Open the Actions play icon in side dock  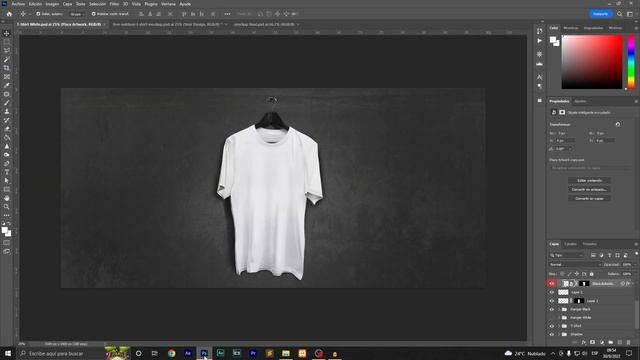click(540, 41)
